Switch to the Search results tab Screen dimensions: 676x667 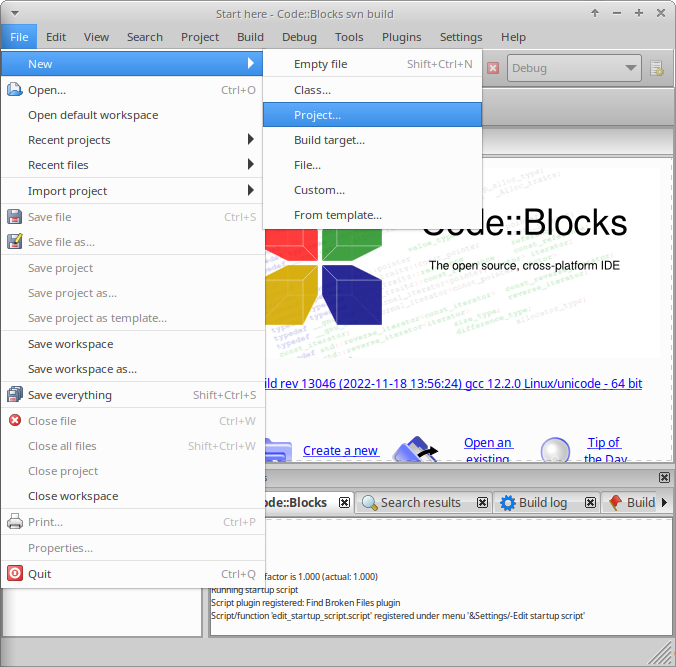point(420,503)
